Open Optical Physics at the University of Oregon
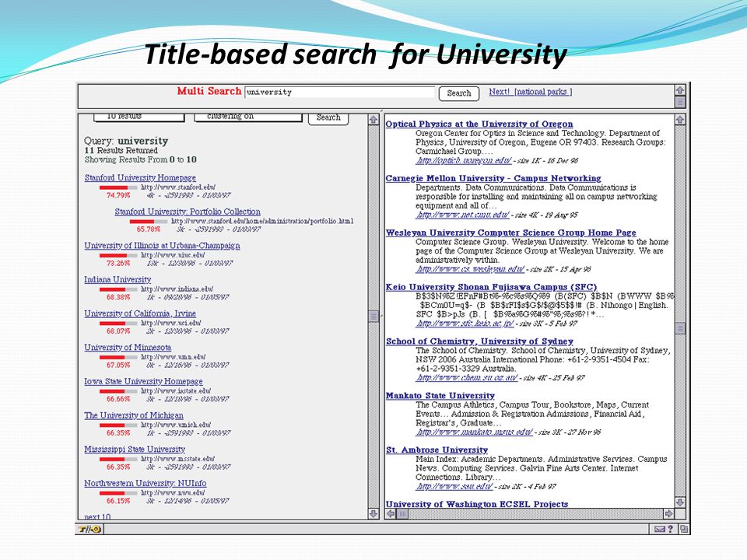The height and width of the screenshot is (560, 747). 479,124
